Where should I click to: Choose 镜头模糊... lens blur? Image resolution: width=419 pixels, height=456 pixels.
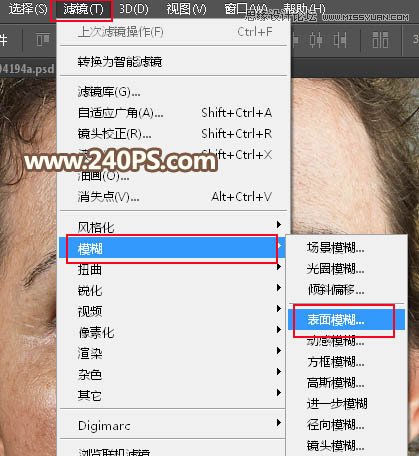pyautogui.click(x=347, y=446)
